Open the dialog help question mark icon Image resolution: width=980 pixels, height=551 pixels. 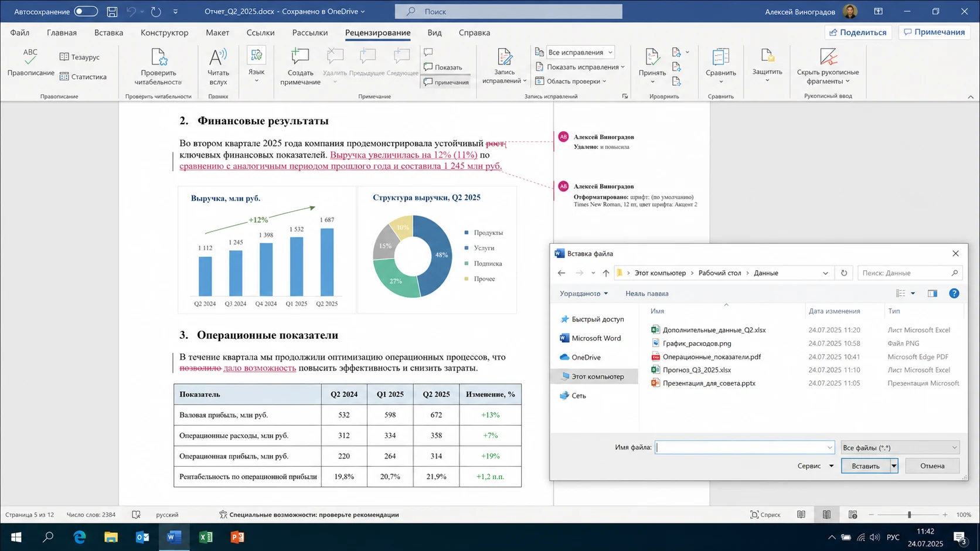(954, 294)
